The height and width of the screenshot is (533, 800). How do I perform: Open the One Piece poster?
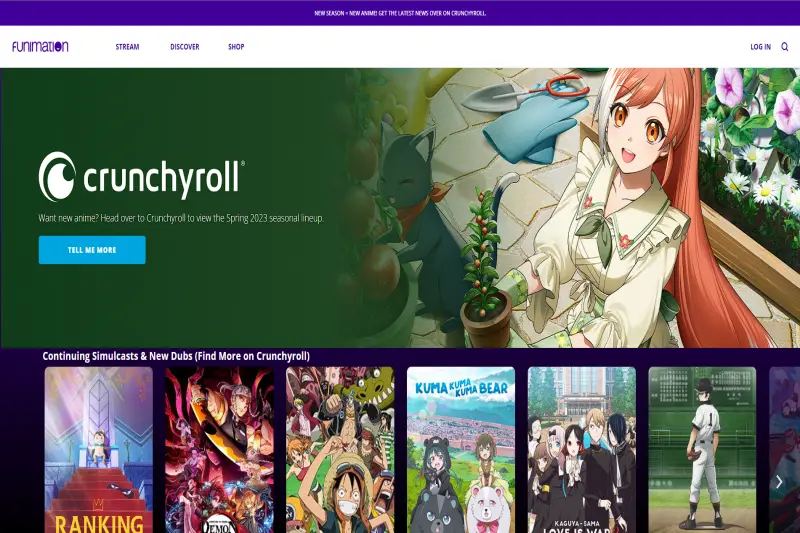[x=340, y=450]
